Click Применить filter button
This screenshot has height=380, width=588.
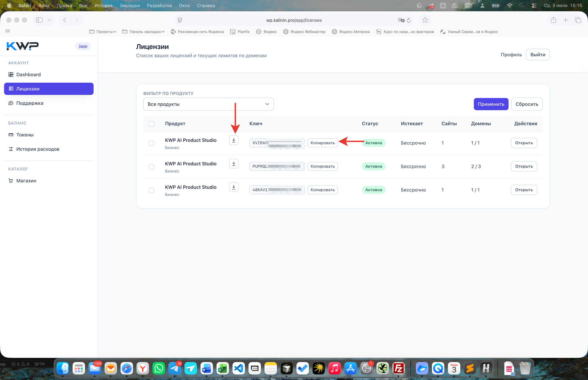(491, 104)
